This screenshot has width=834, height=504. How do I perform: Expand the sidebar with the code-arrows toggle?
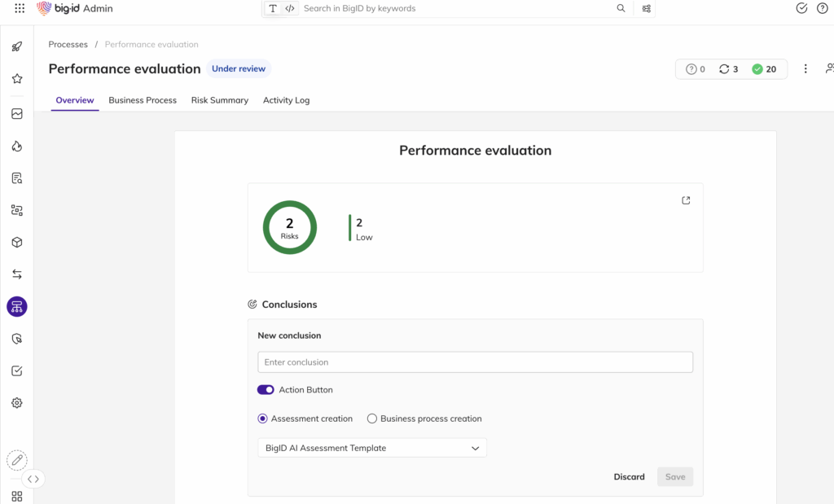click(x=33, y=479)
